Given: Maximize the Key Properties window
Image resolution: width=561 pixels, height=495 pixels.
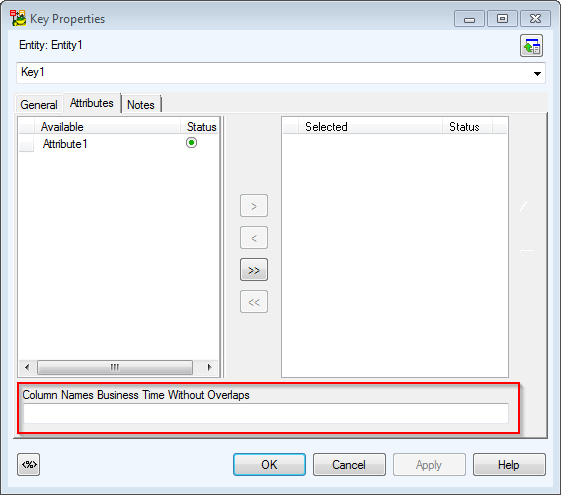Looking at the screenshot, I should (502, 19).
